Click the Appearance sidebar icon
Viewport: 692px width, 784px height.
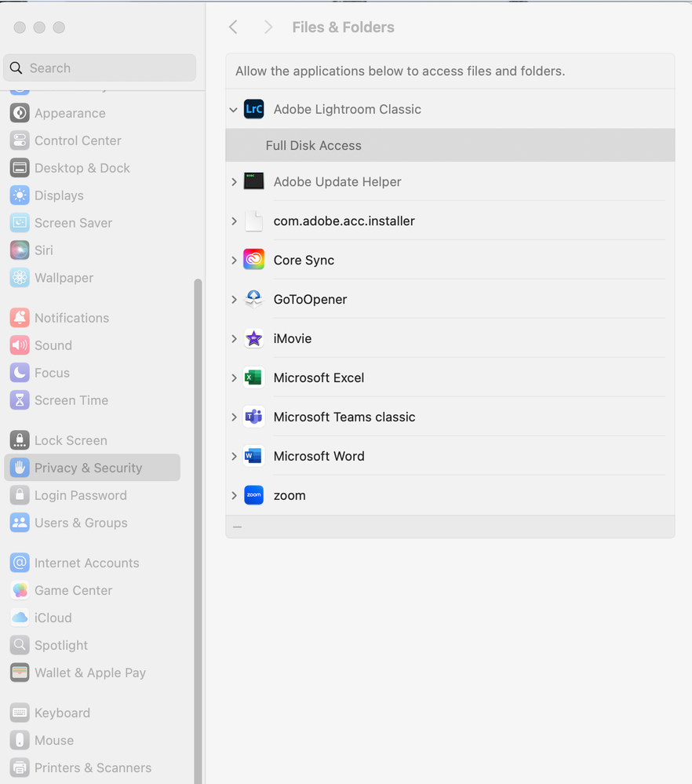coord(20,113)
